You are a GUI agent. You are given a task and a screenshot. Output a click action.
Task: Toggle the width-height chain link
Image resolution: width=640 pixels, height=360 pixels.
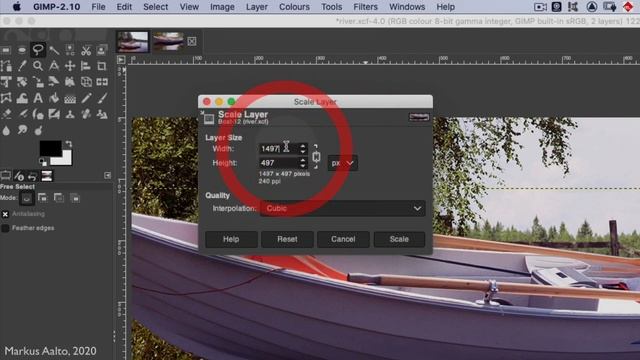[x=316, y=156]
